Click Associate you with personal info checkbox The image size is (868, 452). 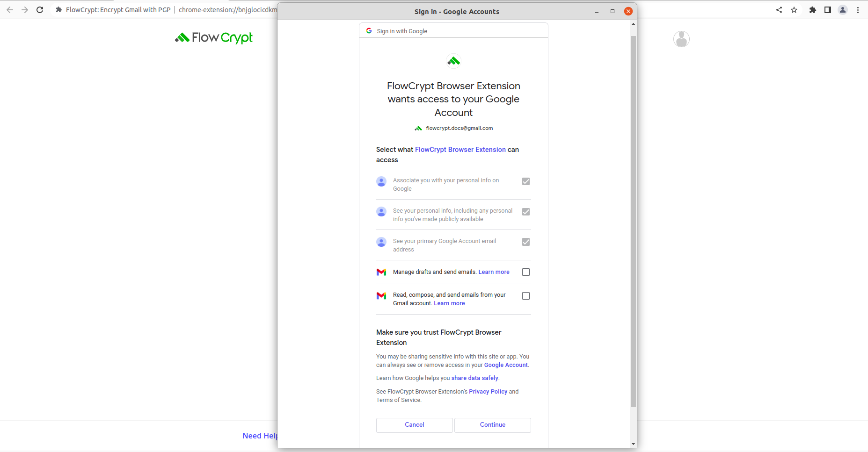pos(526,181)
